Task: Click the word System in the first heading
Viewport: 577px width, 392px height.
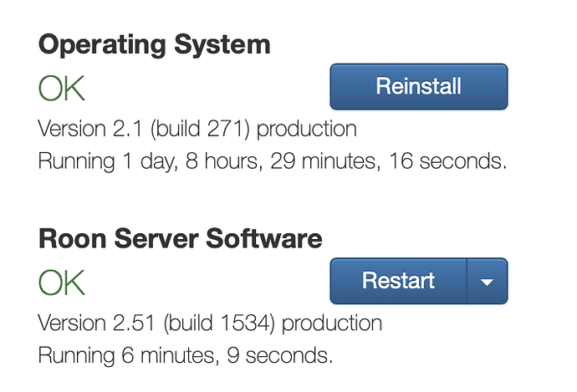Action: click(222, 45)
